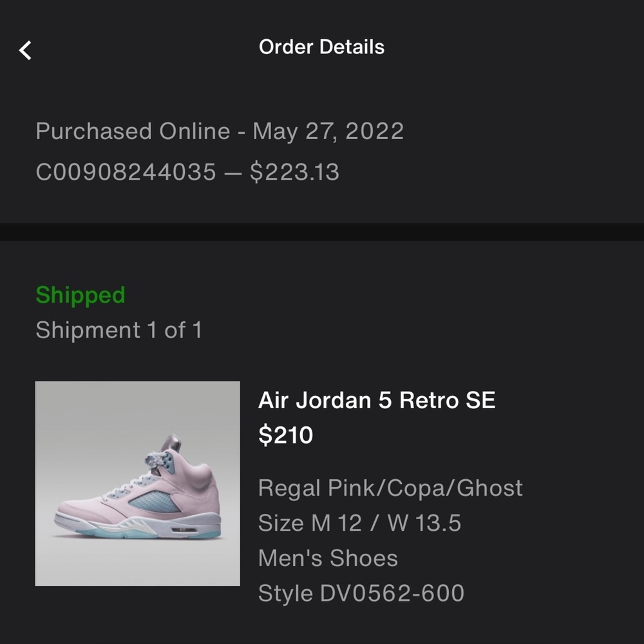Navigate back using the left arrow icon
The height and width of the screenshot is (644, 644).
[x=26, y=49]
